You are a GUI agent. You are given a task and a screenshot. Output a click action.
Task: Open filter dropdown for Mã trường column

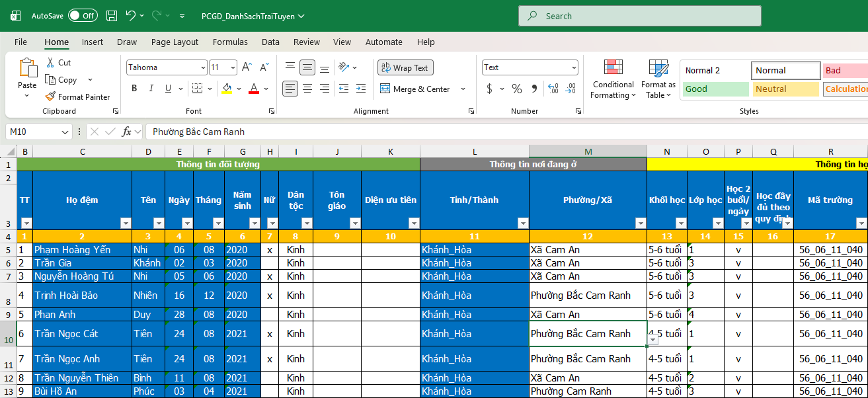861,223
